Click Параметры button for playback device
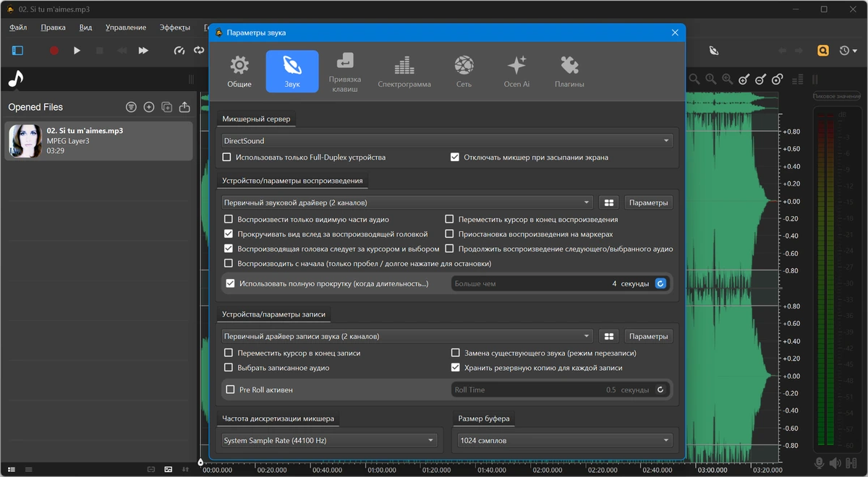 point(649,202)
